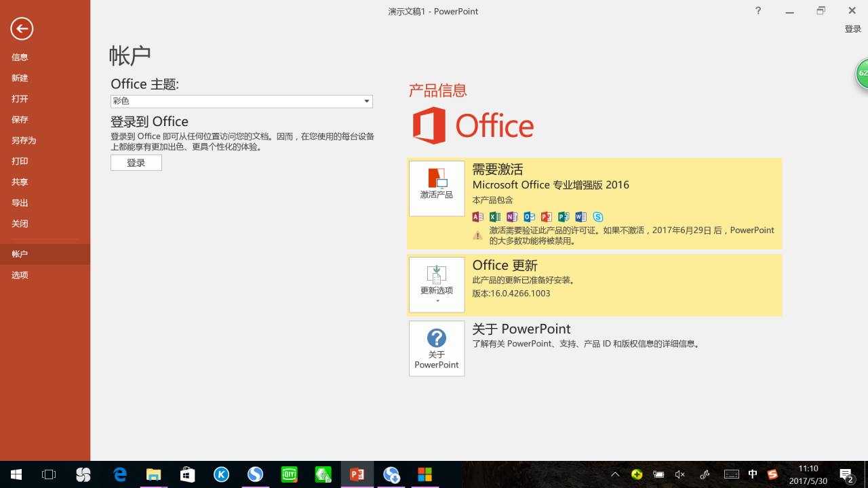The width and height of the screenshot is (868, 488).
Task: Click the clock in the system tray
Action: [x=808, y=474]
